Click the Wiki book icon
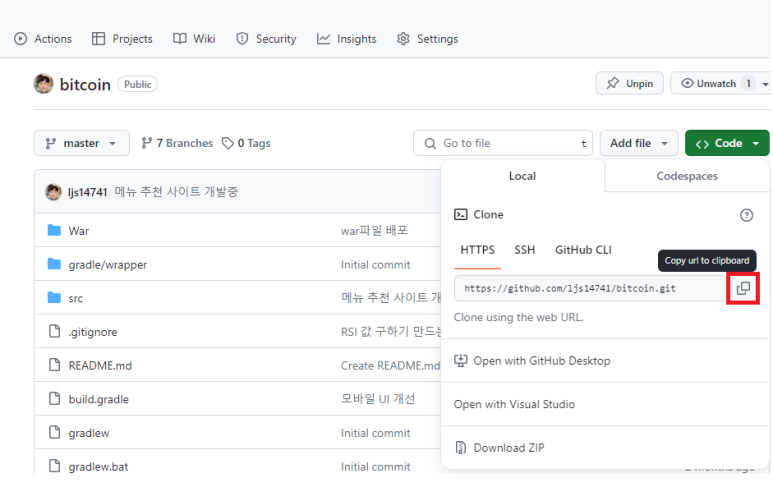Screen dimensions: 773x487 pyautogui.click(x=179, y=38)
